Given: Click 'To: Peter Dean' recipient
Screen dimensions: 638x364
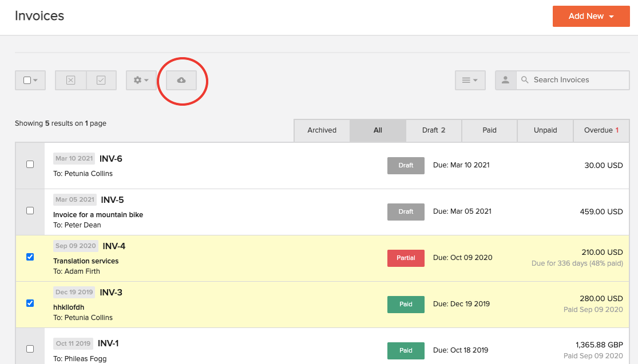Looking at the screenshot, I should coord(77,225).
